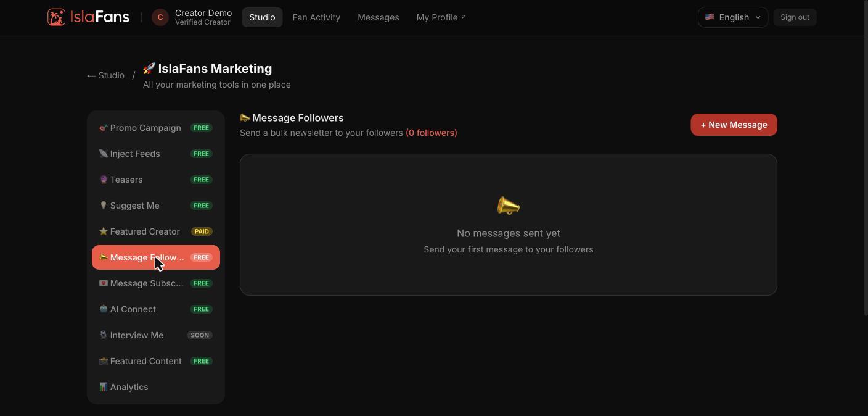Click 'Send your first message to your followers'
868x416 pixels.
(x=509, y=249)
